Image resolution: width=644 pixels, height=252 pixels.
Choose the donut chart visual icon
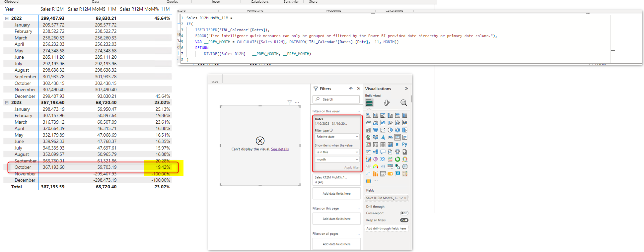click(x=397, y=130)
